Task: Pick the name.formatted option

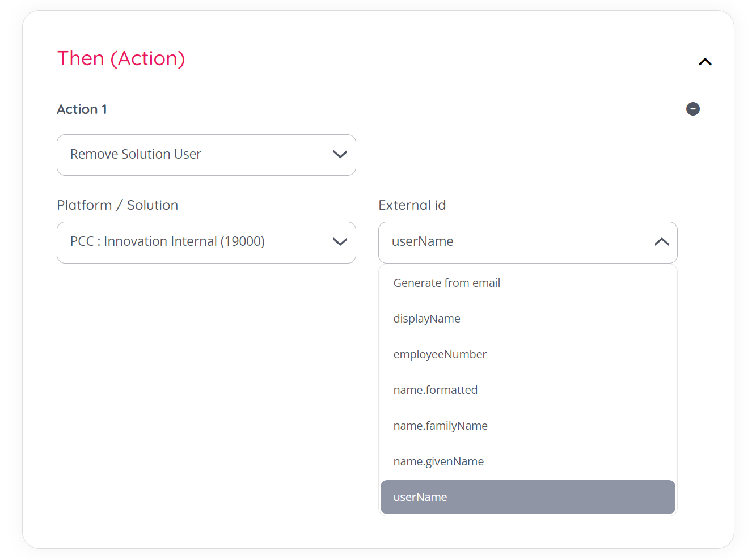Action: (436, 390)
